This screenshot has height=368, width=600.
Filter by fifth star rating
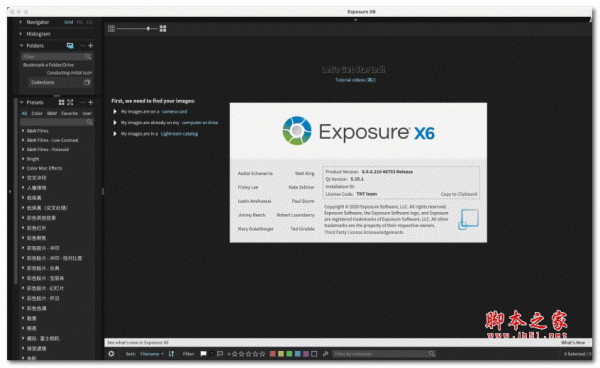coord(262,354)
